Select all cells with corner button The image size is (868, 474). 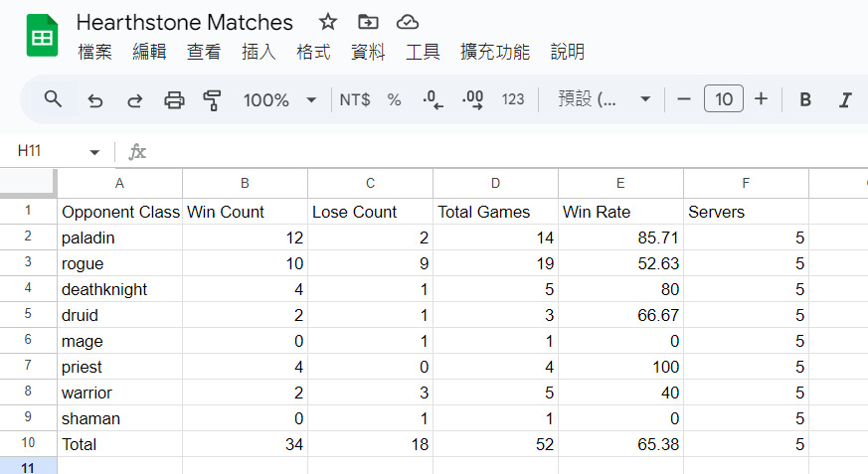click(28, 183)
